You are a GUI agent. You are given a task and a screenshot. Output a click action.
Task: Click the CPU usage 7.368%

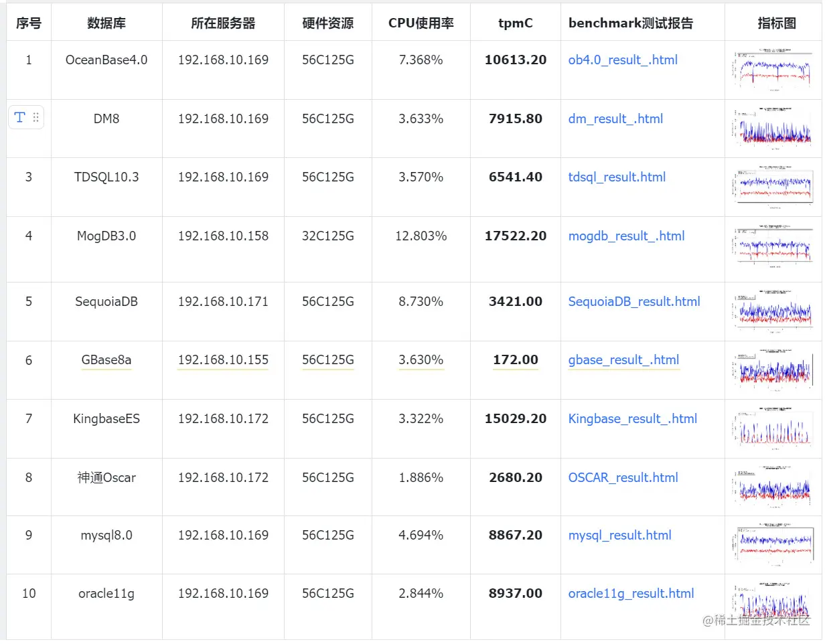point(421,60)
